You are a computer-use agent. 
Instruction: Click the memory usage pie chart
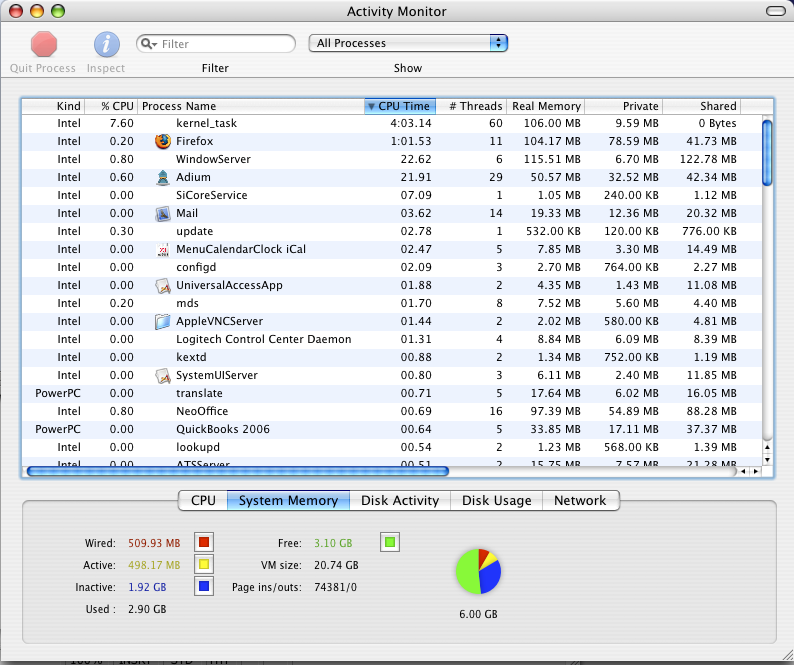[x=478, y=571]
